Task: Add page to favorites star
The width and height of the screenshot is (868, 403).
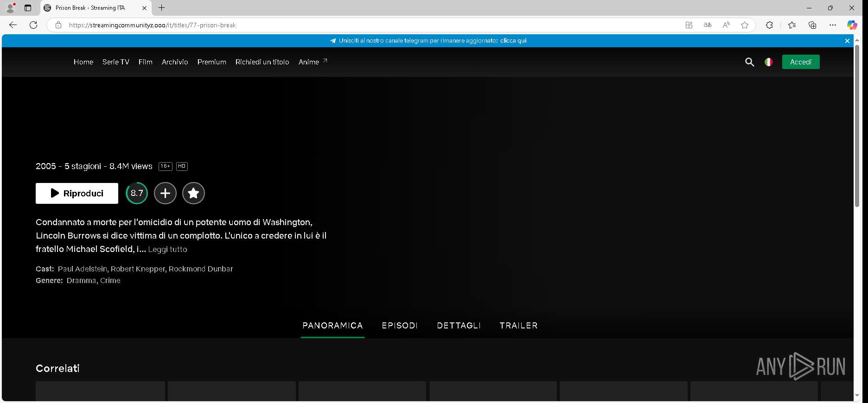Action: pyautogui.click(x=745, y=25)
